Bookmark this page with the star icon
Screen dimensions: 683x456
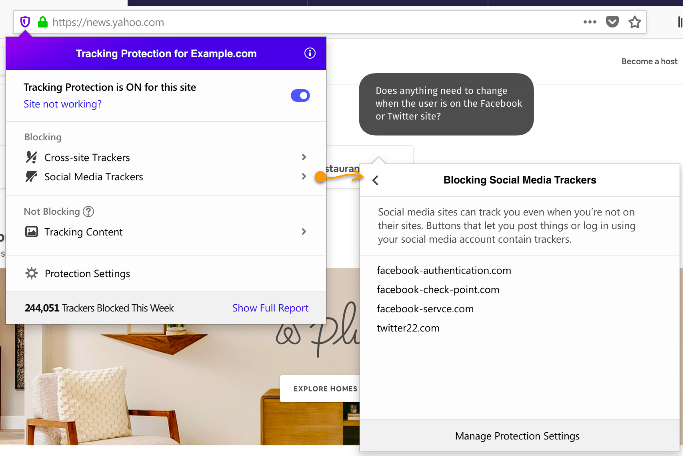(x=635, y=22)
